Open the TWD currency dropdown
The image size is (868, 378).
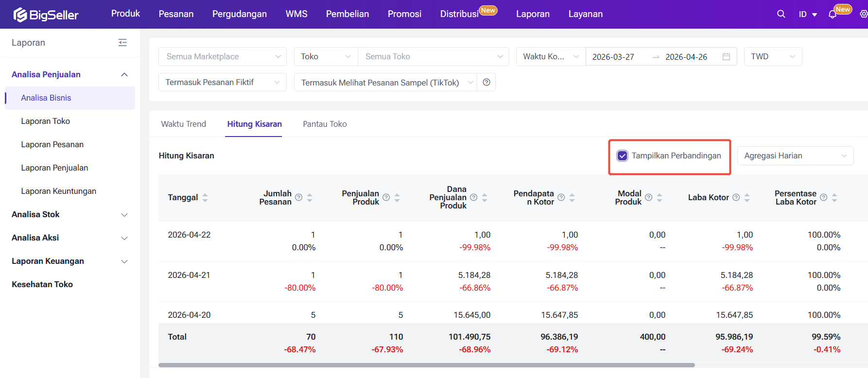pos(772,57)
